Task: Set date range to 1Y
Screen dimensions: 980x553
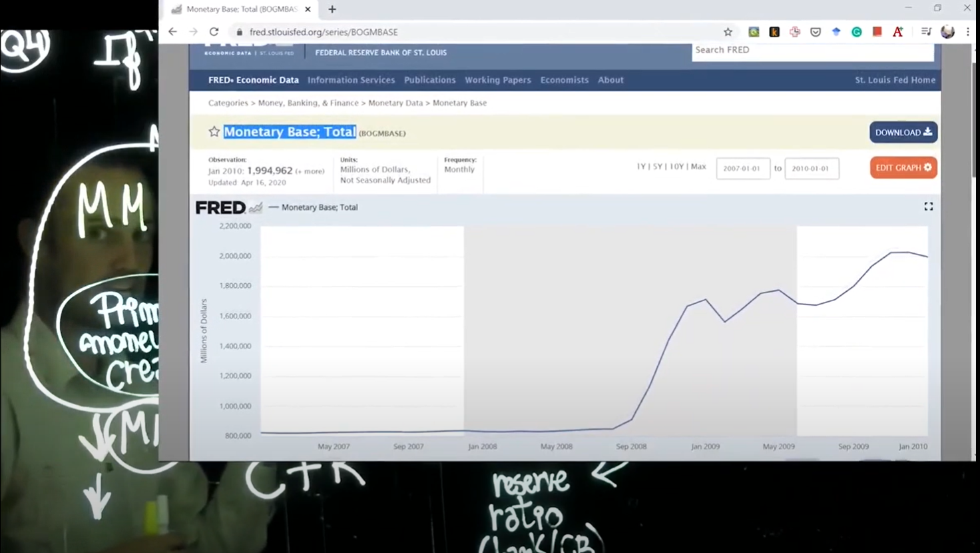Action: (641, 167)
